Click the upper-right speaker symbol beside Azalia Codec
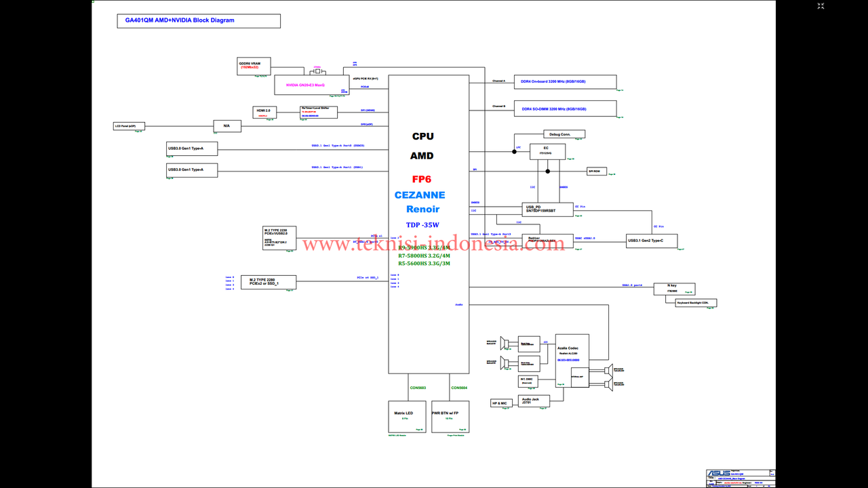Screen dimensions: 868x488 tap(609, 370)
